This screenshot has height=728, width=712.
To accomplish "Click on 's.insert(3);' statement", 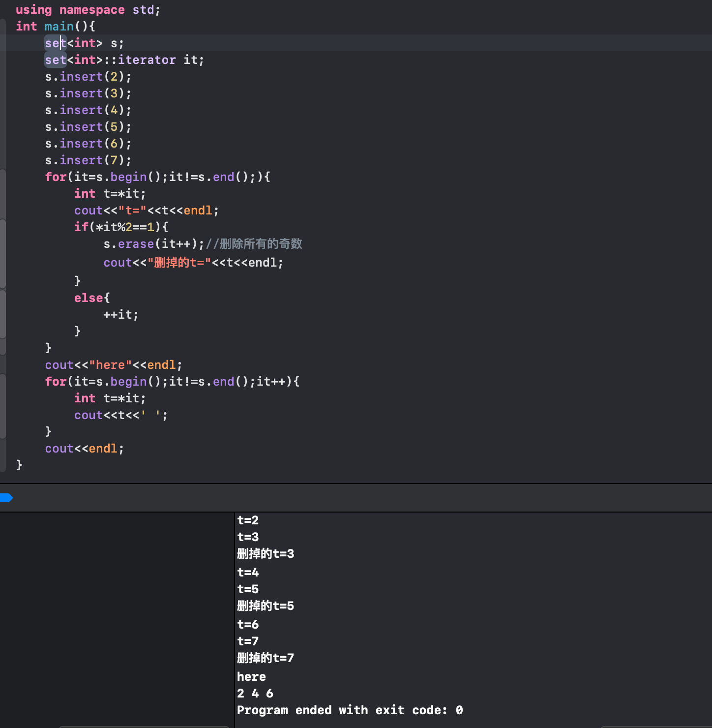I will point(88,93).
